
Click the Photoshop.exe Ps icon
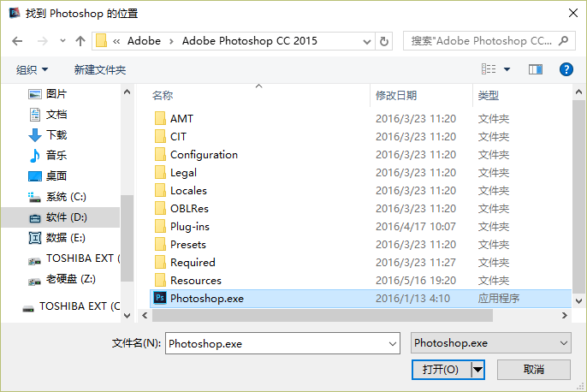click(160, 298)
